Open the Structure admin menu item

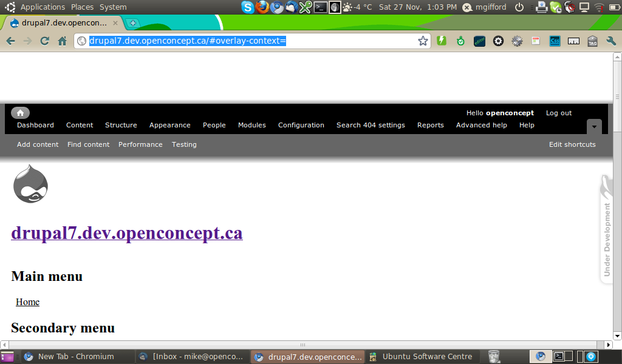coord(121,125)
